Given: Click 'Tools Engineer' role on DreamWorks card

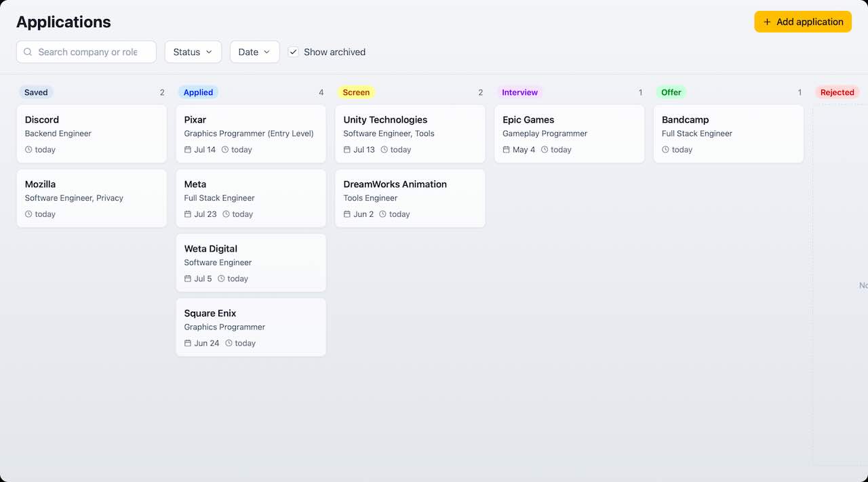Looking at the screenshot, I should [370, 198].
